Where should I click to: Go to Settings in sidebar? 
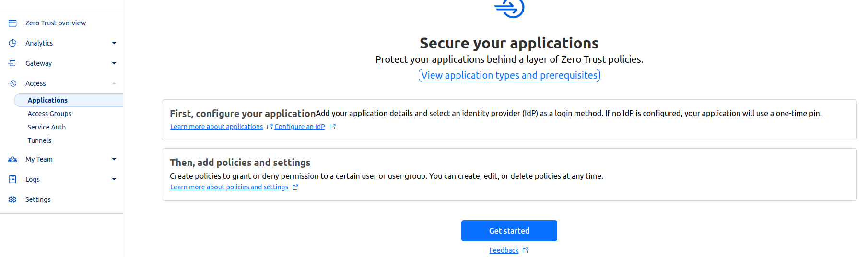38,199
